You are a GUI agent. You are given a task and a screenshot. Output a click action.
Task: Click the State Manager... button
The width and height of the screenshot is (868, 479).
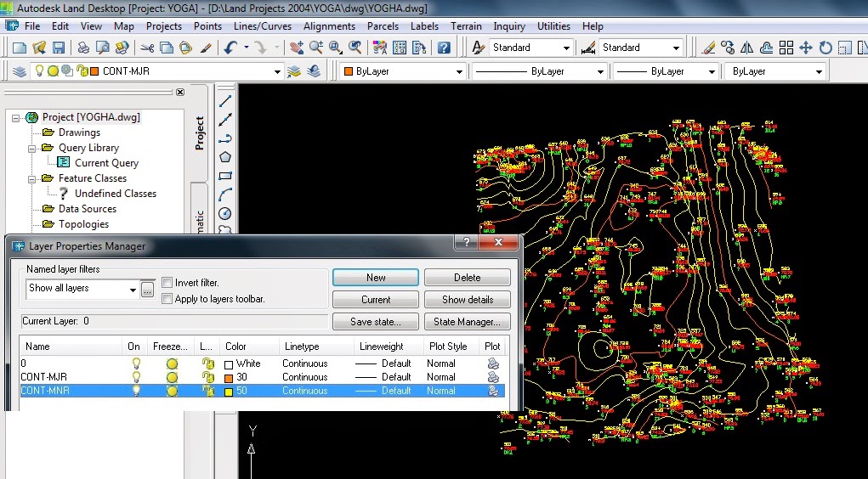pyautogui.click(x=468, y=321)
